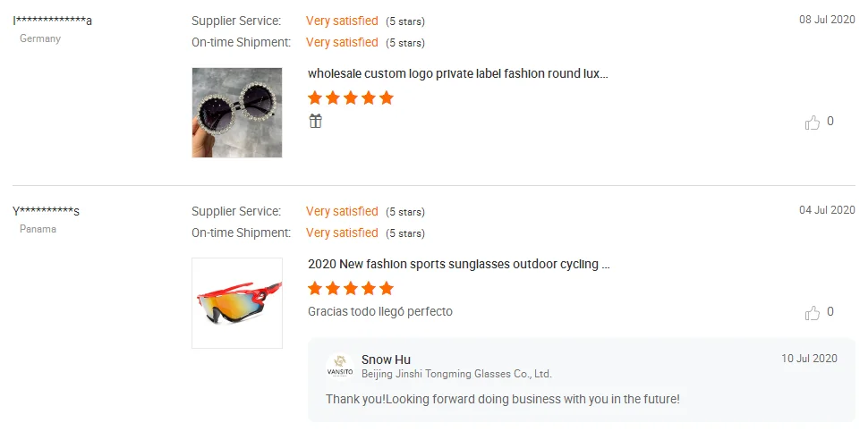Click the 10 Jul 2020 reply date

click(809, 359)
